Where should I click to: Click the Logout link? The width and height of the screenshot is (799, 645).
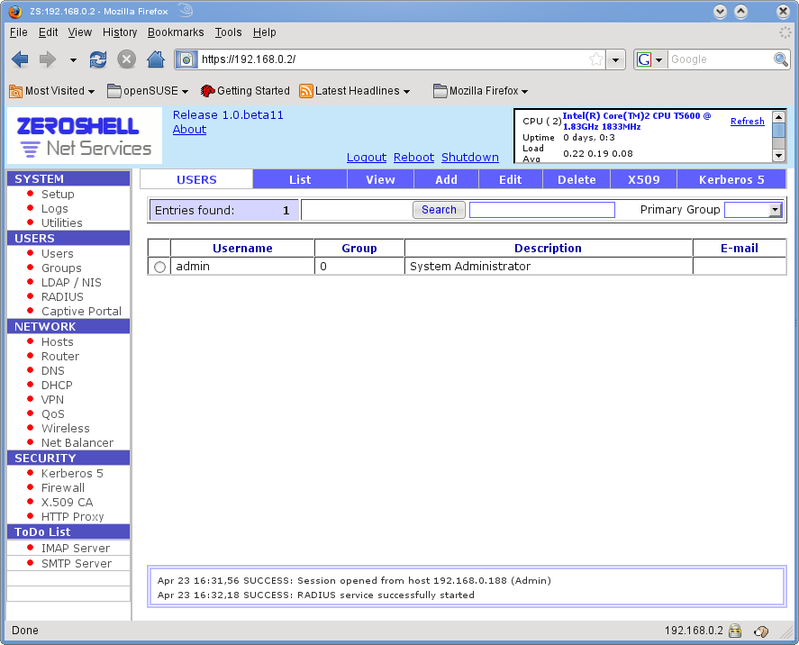click(x=366, y=157)
